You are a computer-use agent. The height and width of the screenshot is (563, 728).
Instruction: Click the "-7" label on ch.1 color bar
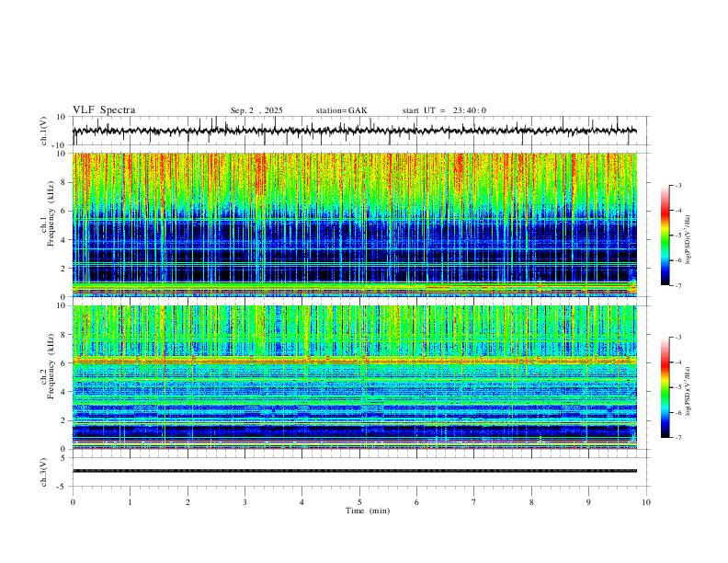click(678, 285)
